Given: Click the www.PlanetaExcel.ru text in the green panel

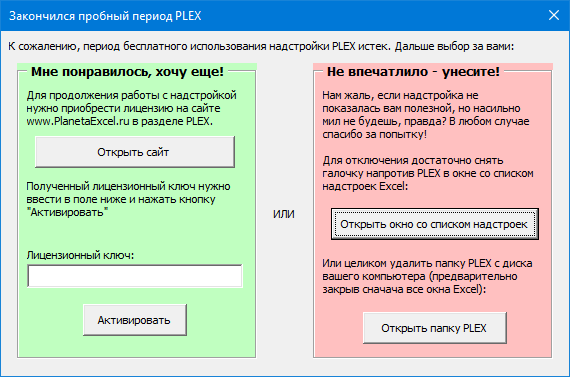Looking at the screenshot, I should (78, 121).
